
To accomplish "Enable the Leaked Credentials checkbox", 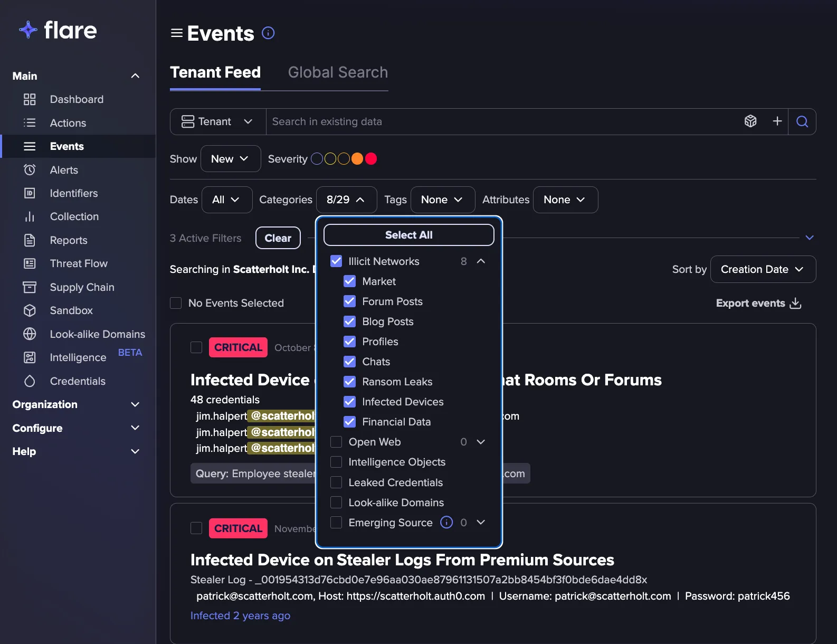I will coord(336,482).
